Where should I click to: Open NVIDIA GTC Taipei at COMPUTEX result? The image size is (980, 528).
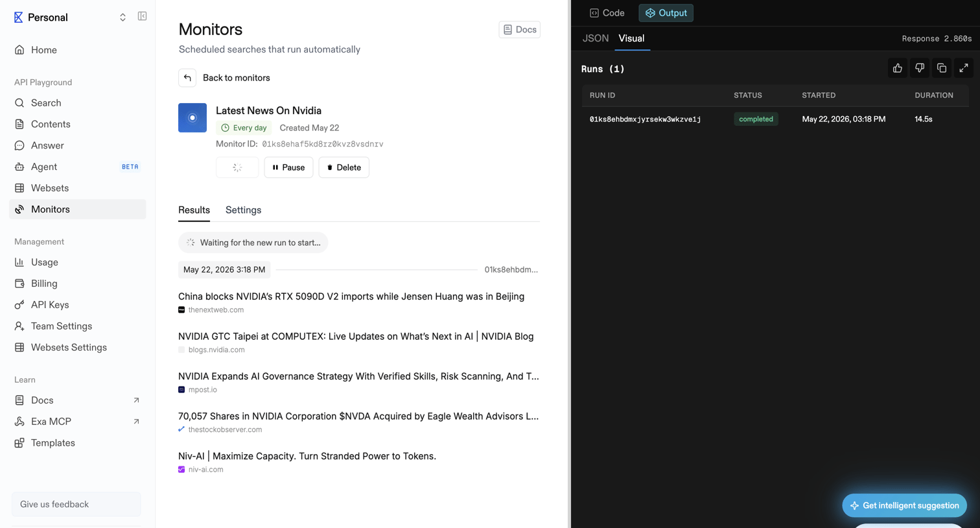click(356, 337)
